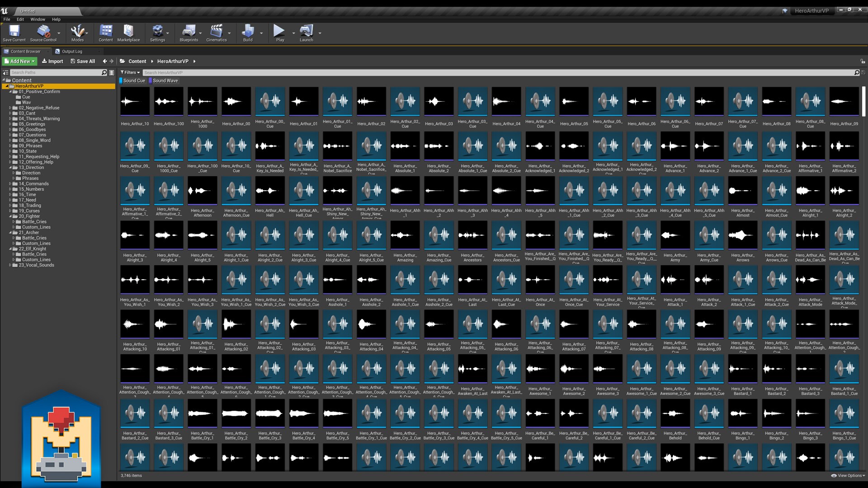Viewport: 868px width, 488px height.
Task: Go back with the history back arrow
Action: (105, 61)
